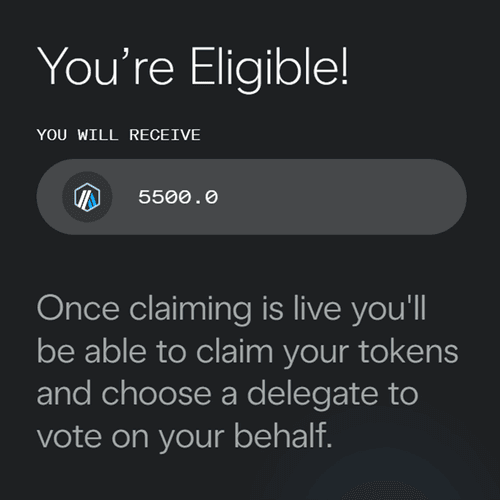Image resolution: width=500 pixels, height=500 pixels.
Task: Click the word "tokens" in the description
Action: 409,352
